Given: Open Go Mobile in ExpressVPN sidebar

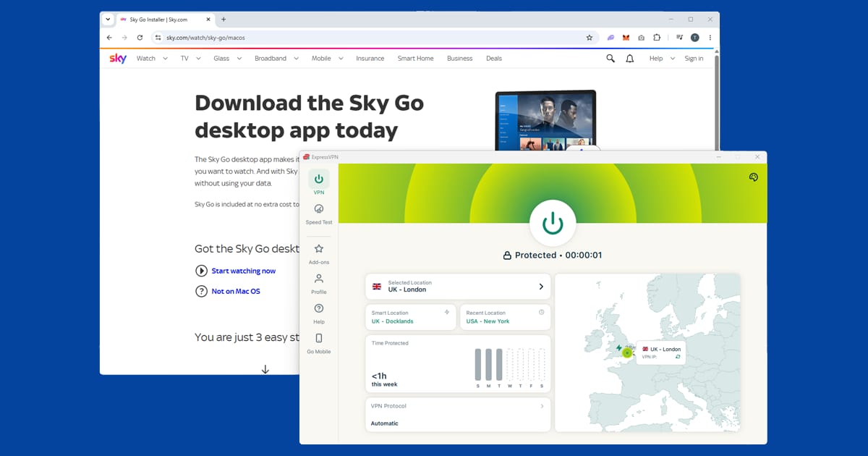Looking at the screenshot, I should pyautogui.click(x=319, y=343).
